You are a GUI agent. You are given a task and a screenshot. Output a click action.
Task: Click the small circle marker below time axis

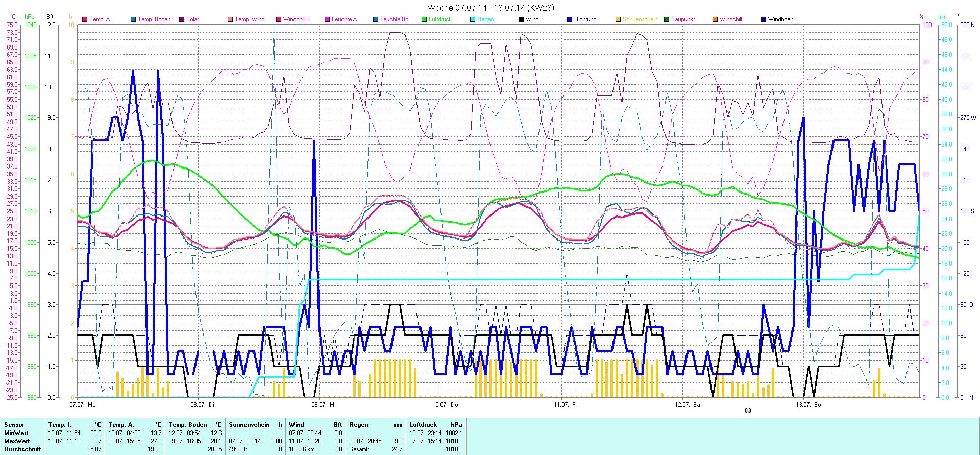pyautogui.click(x=748, y=411)
